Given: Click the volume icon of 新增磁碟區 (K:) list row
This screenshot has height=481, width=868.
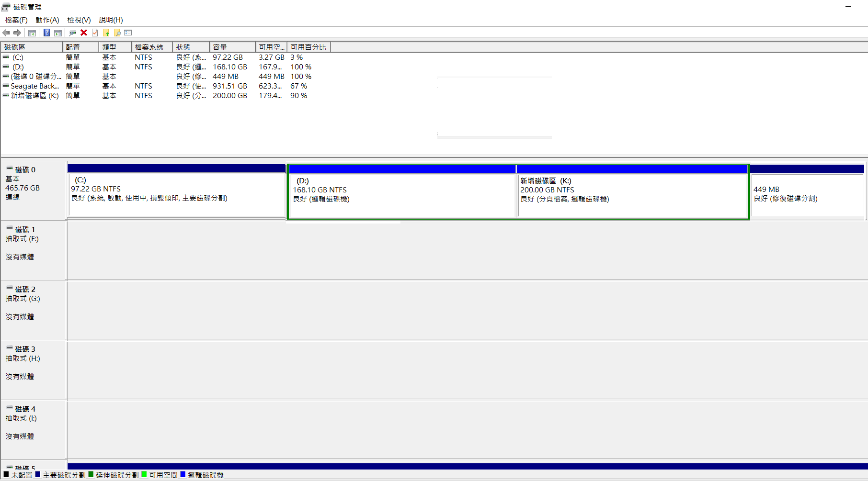Looking at the screenshot, I should tap(6, 95).
